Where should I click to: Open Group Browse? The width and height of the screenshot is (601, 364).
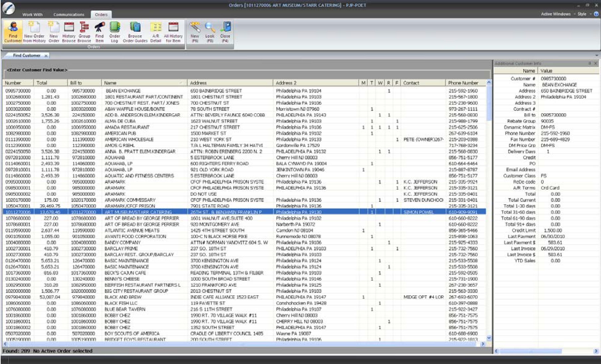tap(84, 32)
